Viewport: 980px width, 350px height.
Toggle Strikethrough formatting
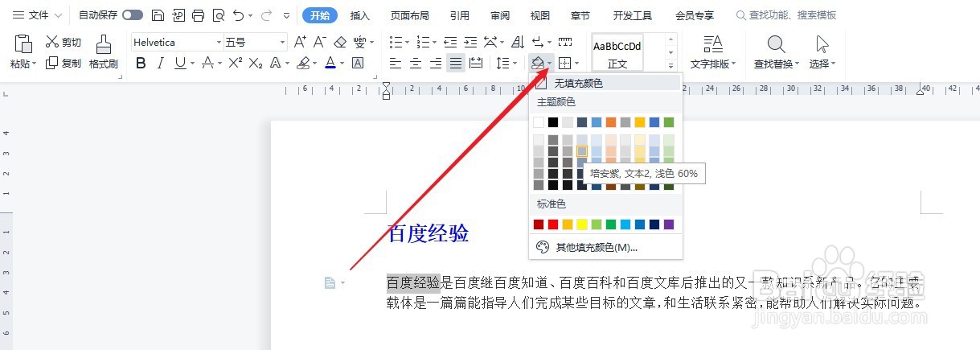tap(208, 63)
